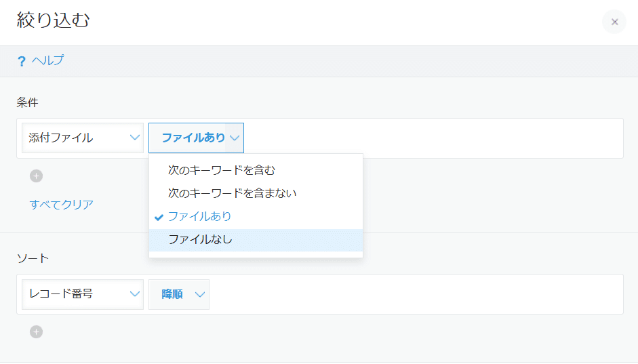
Task: Click the すべてクリア link
Action: pos(62,204)
